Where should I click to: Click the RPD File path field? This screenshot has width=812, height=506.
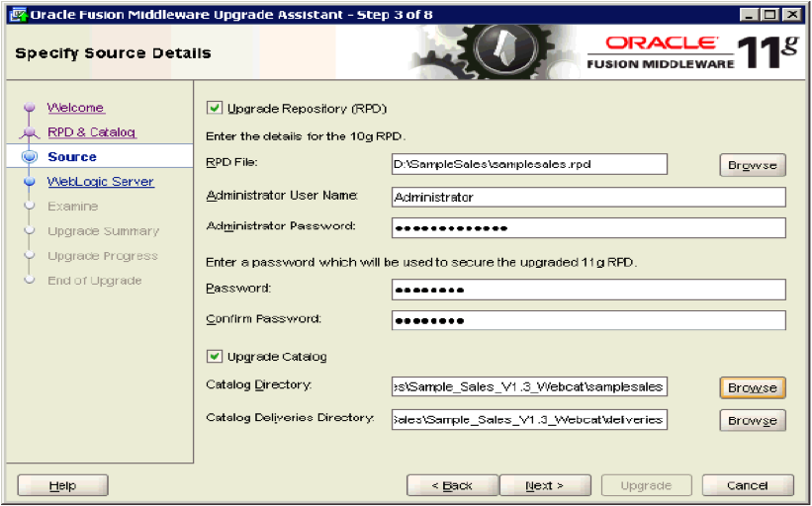[x=529, y=164]
